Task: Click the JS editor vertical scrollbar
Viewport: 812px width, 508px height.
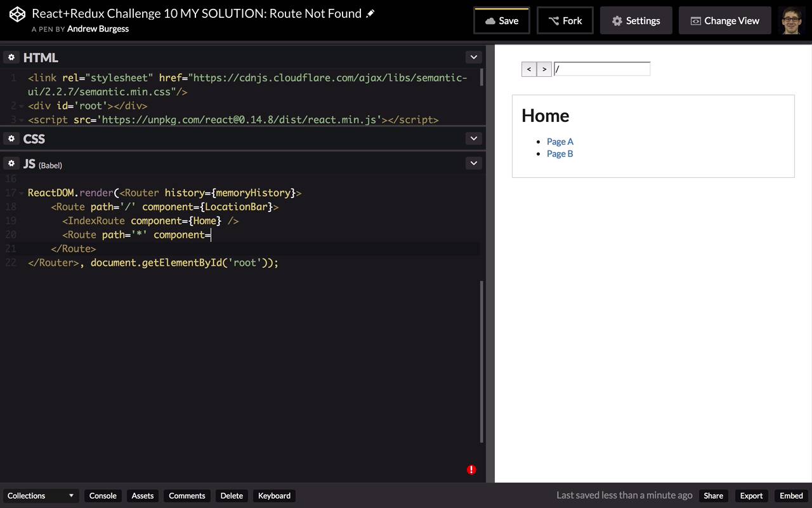Action: 482,362
